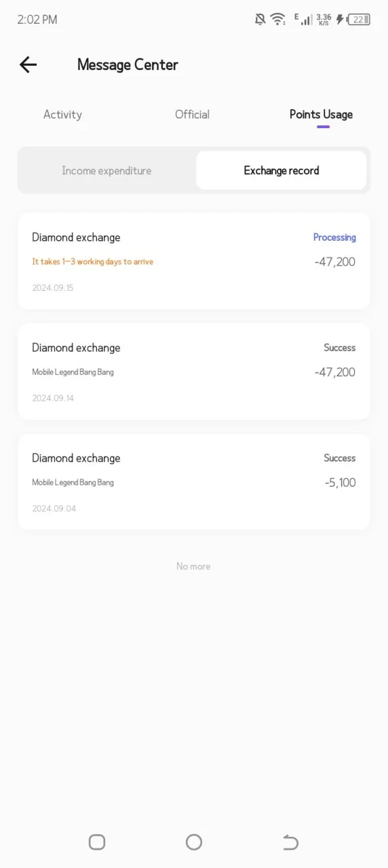Tap the working days arrival notice
388x868 pixels.
[x=93, y=262]
